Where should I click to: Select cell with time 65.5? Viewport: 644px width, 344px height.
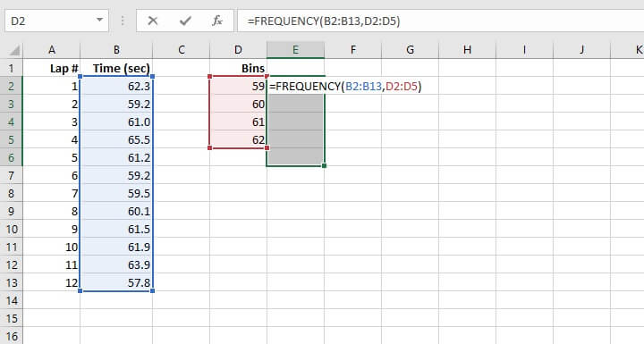coord(116,140)
